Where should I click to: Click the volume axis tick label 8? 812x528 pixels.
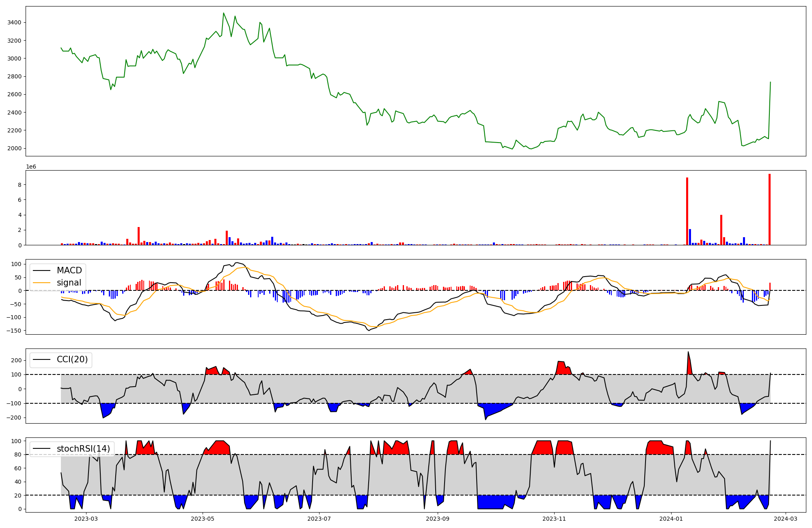click(19, 185)
